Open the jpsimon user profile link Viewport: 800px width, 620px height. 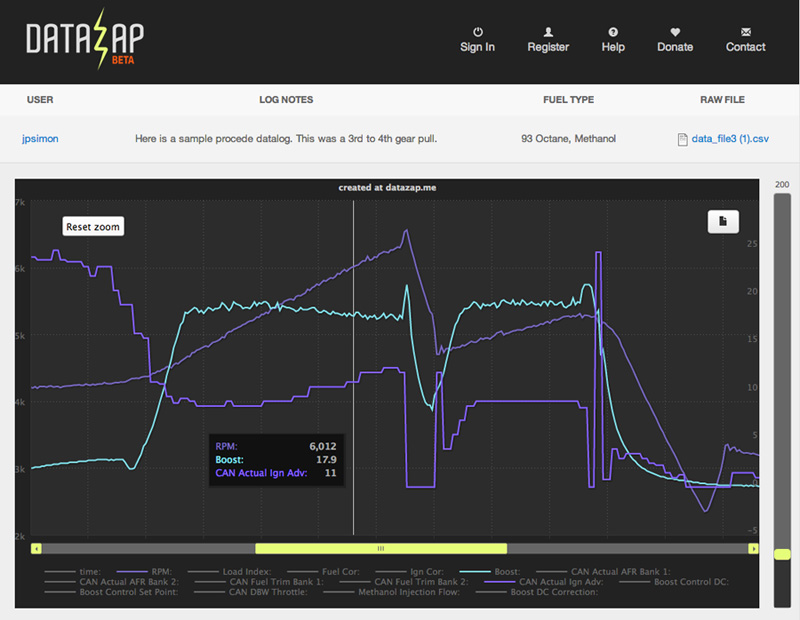40,138
